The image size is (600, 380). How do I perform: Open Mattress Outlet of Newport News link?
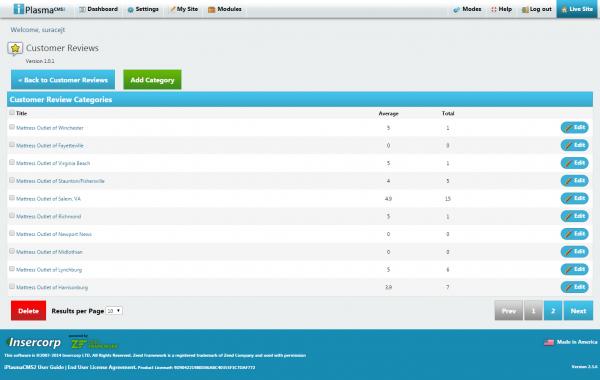(54, 234)
